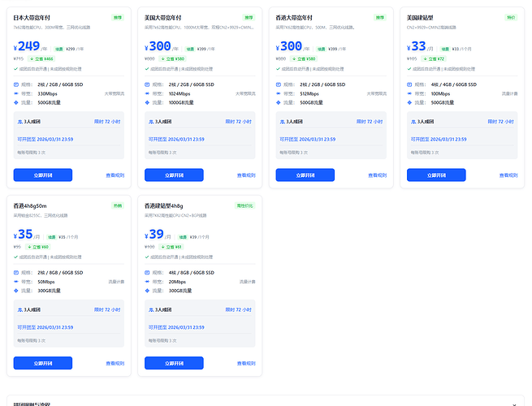532x406 pixels.
Task: Open 查看规则 link in 香港4h8g50m card
Action: [x=115, y=363]
